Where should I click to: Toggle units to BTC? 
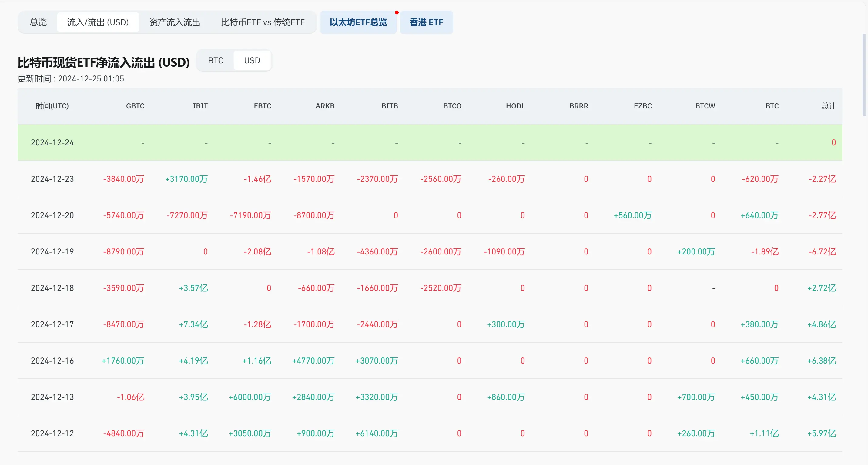point(215,61)
